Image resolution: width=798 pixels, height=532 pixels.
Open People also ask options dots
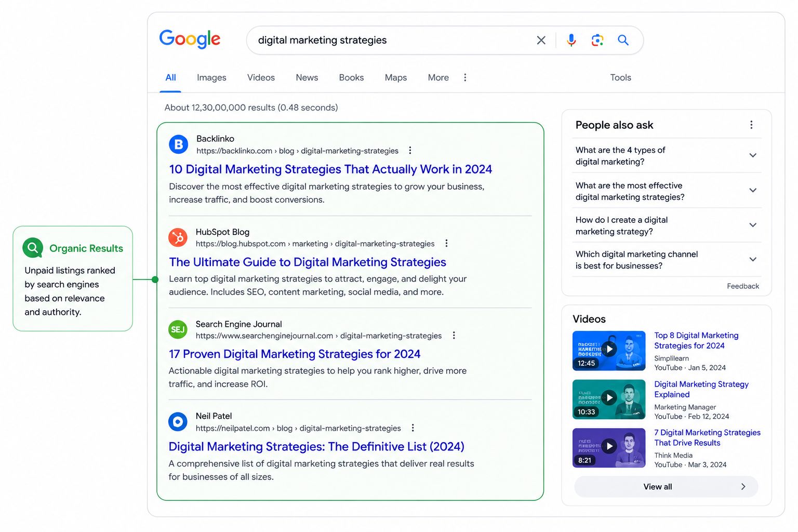(751, 125)
